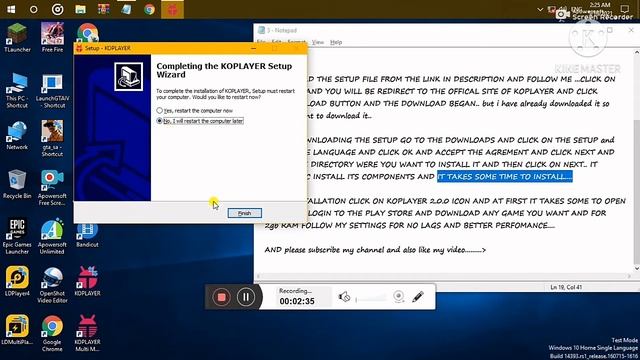This screenshot has width=640, height=360.
Task: Click the KOPLAYER setup taskbar button
Action: point(172,9)
